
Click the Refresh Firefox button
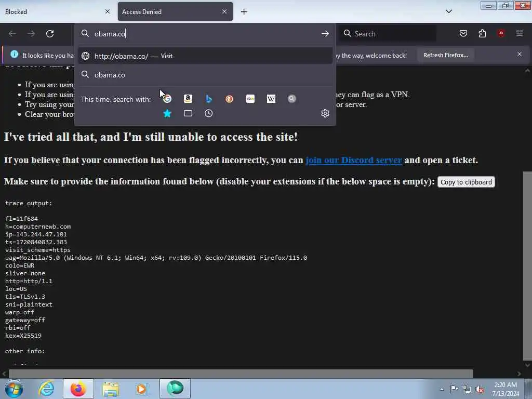coord(445,55)
